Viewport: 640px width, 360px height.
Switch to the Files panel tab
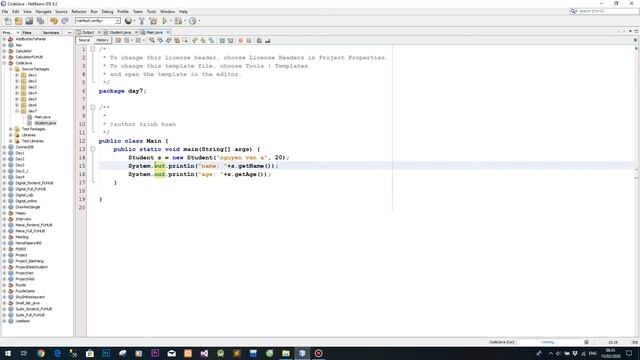(27, 32)
